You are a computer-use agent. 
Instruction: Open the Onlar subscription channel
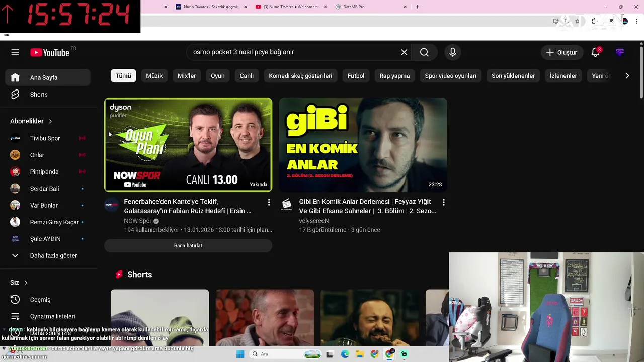point(48,155)
